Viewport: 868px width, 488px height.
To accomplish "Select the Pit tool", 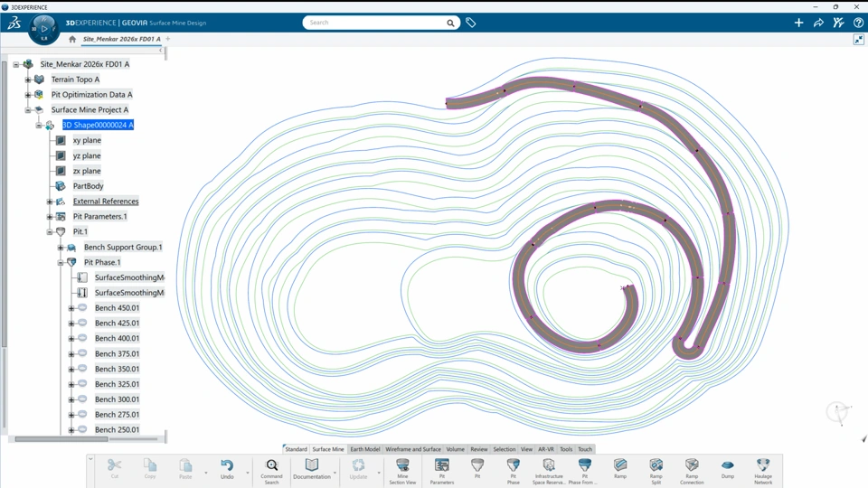I will pos(477,468).
